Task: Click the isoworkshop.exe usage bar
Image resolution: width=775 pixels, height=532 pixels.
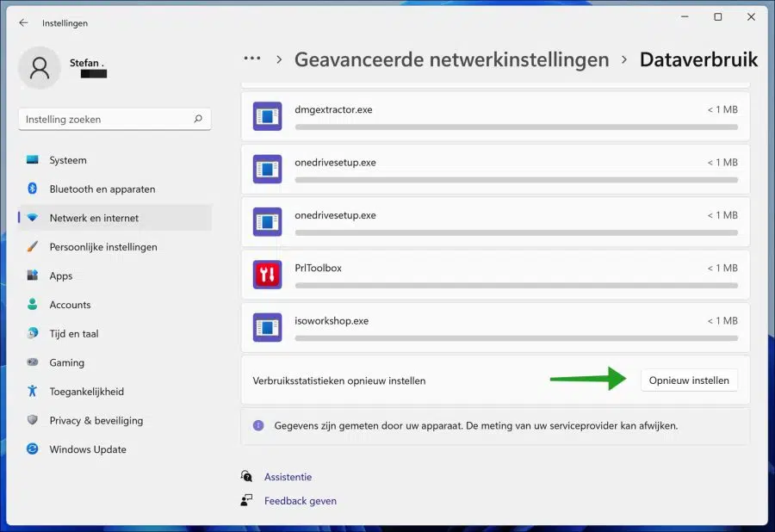Action: pos(516,338)
